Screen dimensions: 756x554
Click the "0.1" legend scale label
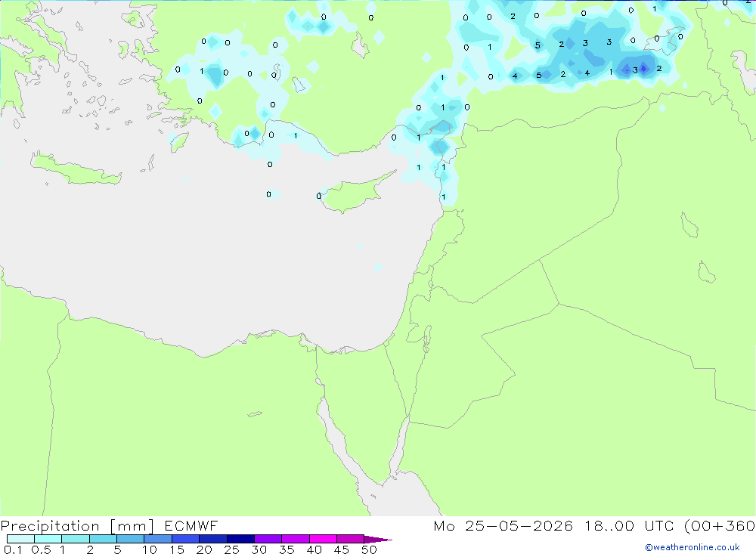click(13, 549)
